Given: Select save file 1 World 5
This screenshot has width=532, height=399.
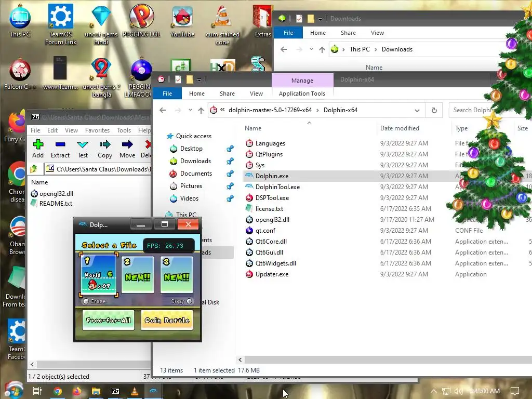Looking at the screenshot, I should coord(99,275).
